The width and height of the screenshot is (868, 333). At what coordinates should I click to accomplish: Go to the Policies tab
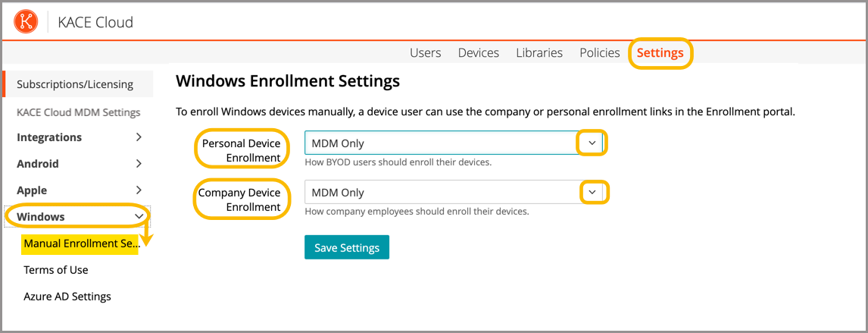tap(599, 53)
